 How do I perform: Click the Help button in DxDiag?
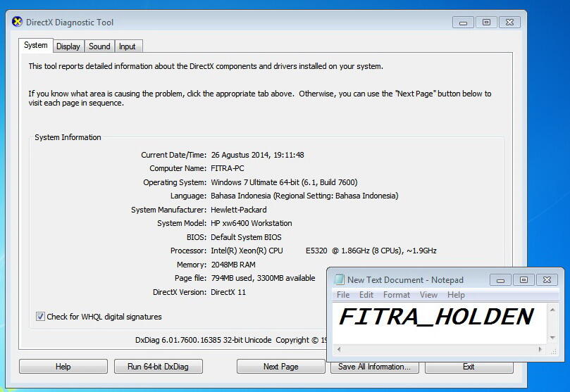(x=63, y=366)
